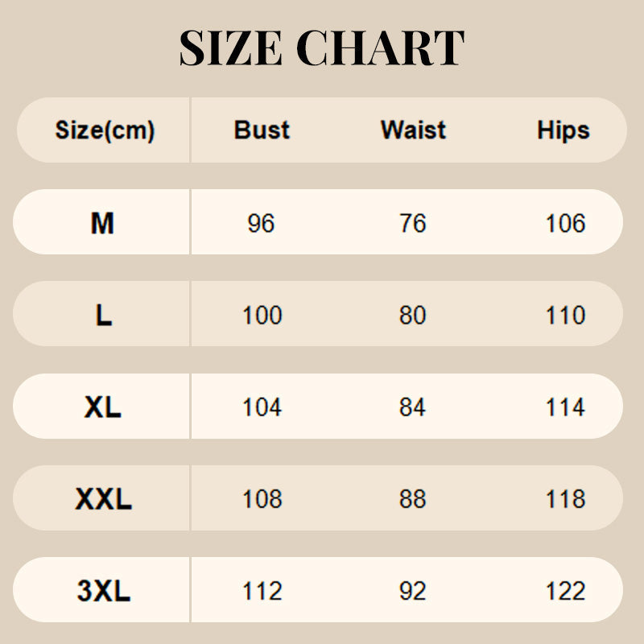The width and height of the screenshot is (644, 644).
Task: Click the Size(cm) header cell
Action: coord(105,130)
